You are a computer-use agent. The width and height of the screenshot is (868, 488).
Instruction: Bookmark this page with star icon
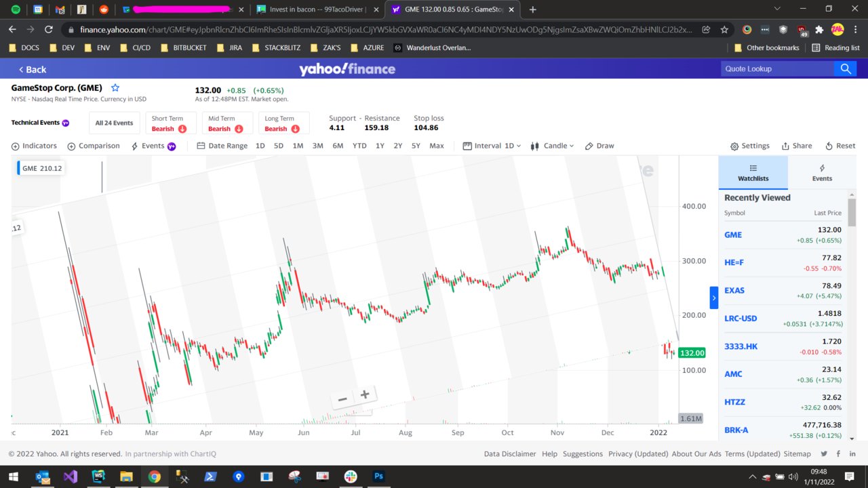(724, 30)
